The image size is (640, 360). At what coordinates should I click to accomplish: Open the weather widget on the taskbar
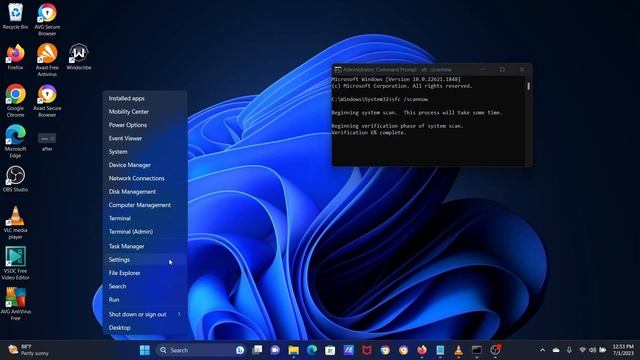[x=28, y=350]
